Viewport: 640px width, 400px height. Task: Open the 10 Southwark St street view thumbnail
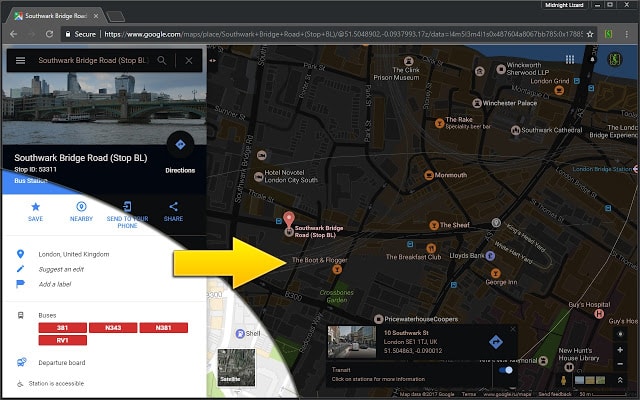(x=352, y=342)
